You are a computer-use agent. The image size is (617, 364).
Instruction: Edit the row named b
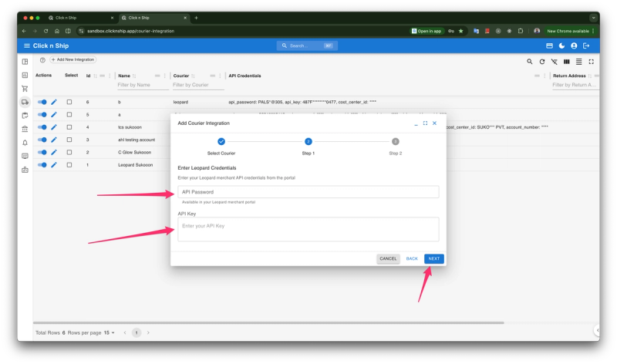(54, 102)
